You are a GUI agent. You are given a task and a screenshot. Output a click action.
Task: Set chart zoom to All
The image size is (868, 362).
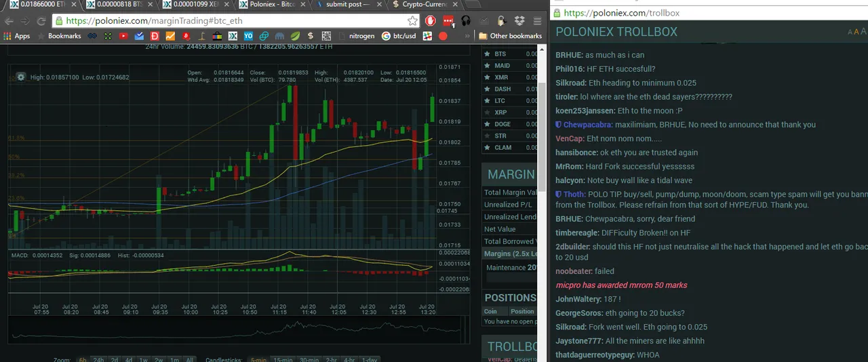coord(189,359)
